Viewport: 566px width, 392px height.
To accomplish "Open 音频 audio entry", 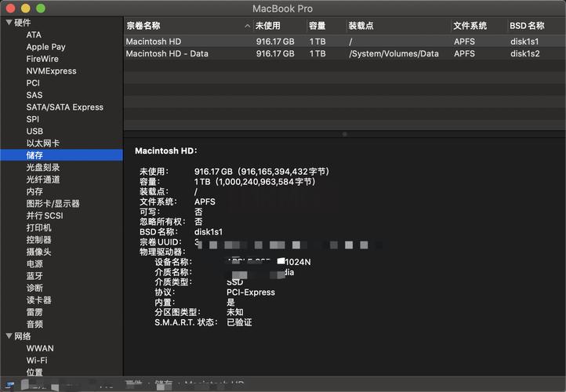I will point(34,324).
